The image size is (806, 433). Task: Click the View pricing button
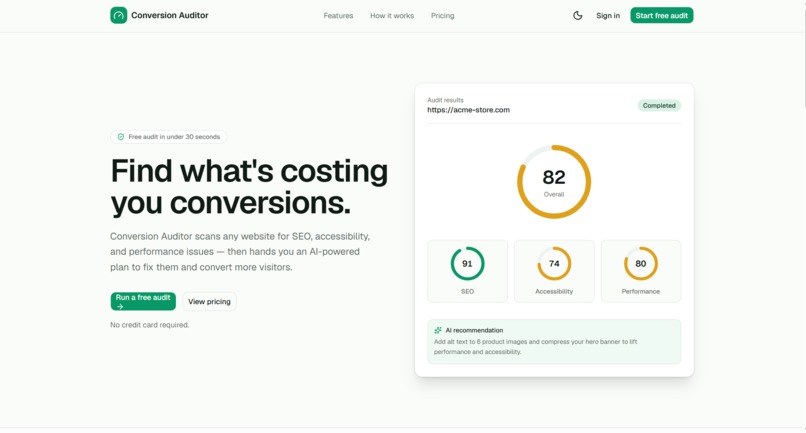click(x=209, y=301)
